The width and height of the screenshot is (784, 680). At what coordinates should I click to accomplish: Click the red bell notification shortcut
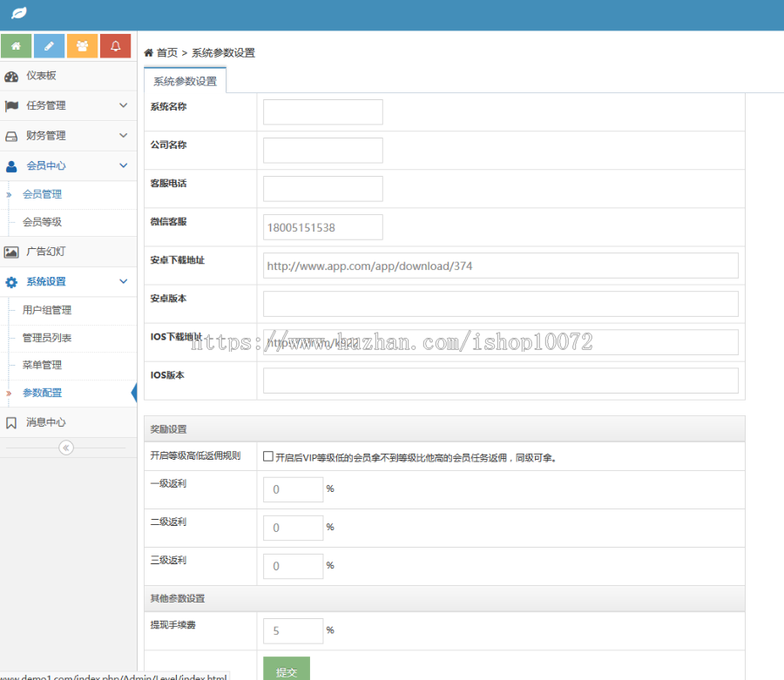(116, 46)
